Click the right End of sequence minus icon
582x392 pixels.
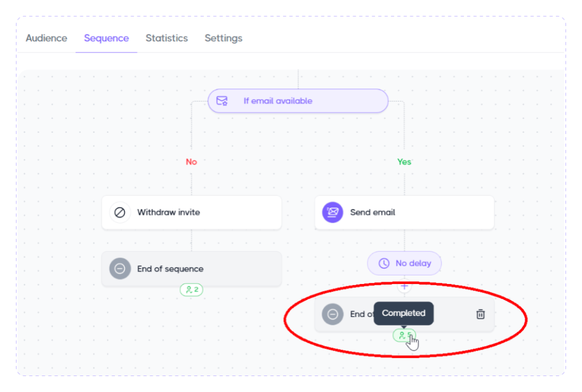click(x=332, y=314)
